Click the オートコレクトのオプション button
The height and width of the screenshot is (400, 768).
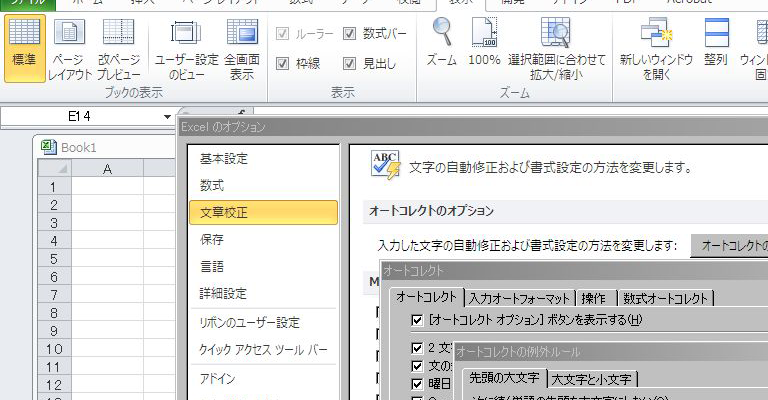(x=729, y=245)
